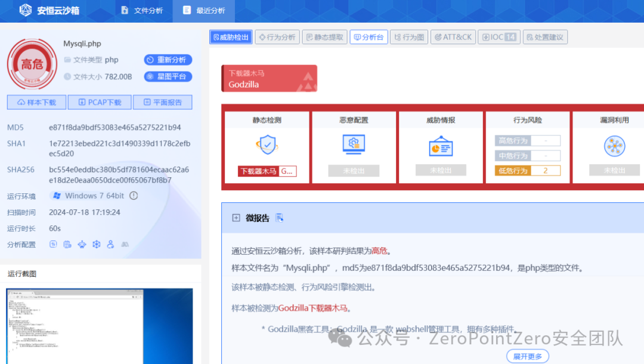The image size is (644, 364).
Task: Click the 威胁情报 chart icon
Action: 441,146
